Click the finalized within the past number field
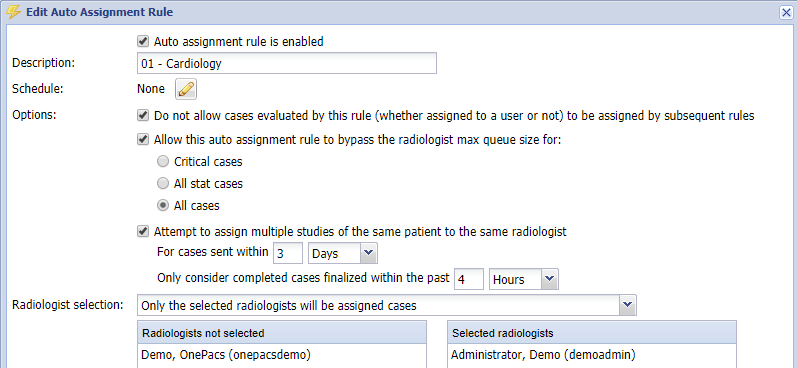This screenshot has width=797, height=368. pos(469,279)
